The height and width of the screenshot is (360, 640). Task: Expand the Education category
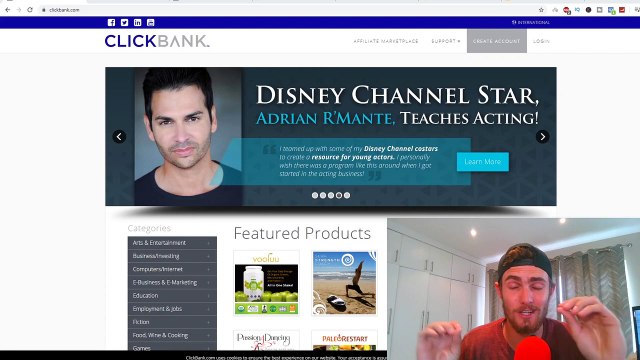172,296
